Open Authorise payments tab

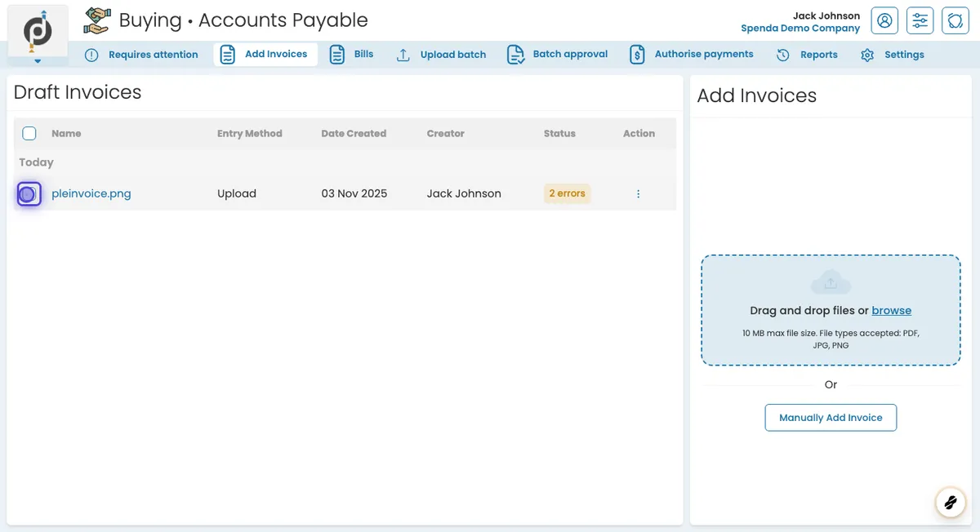pos(692,55)
